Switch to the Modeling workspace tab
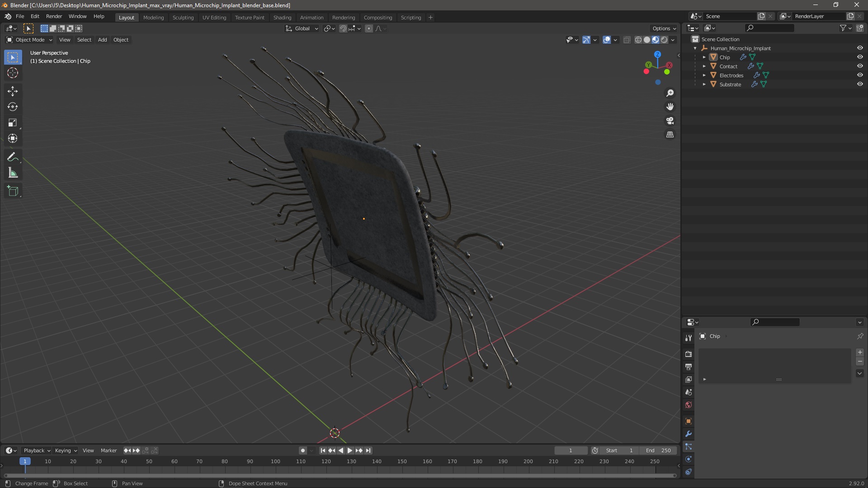Viewport: 868px width, 488px height. [153, 18]
